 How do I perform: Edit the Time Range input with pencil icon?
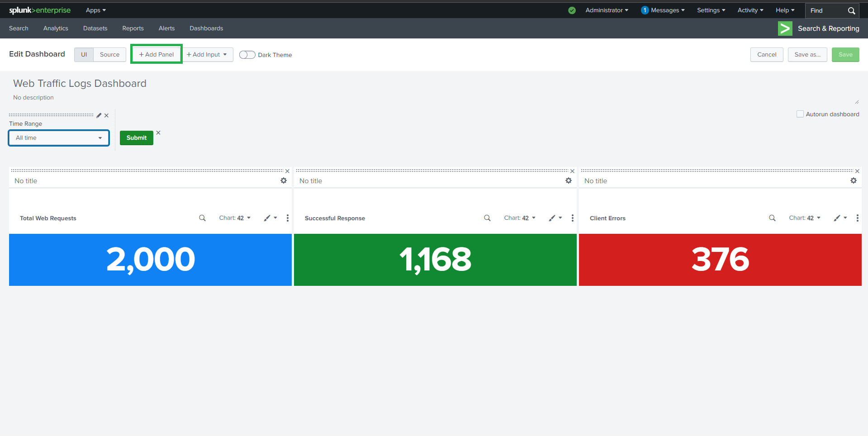coord(99,115)
